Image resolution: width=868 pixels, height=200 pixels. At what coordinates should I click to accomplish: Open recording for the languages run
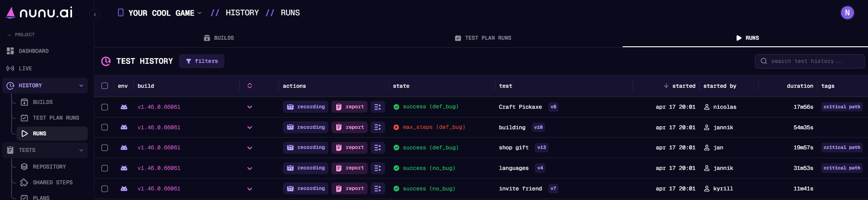coord(306,168)
